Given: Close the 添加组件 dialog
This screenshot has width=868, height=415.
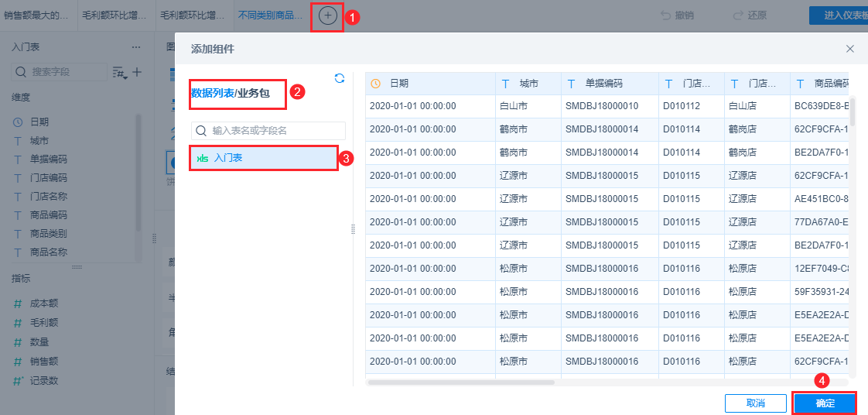Looking at the screenshot, I should 850,49.
